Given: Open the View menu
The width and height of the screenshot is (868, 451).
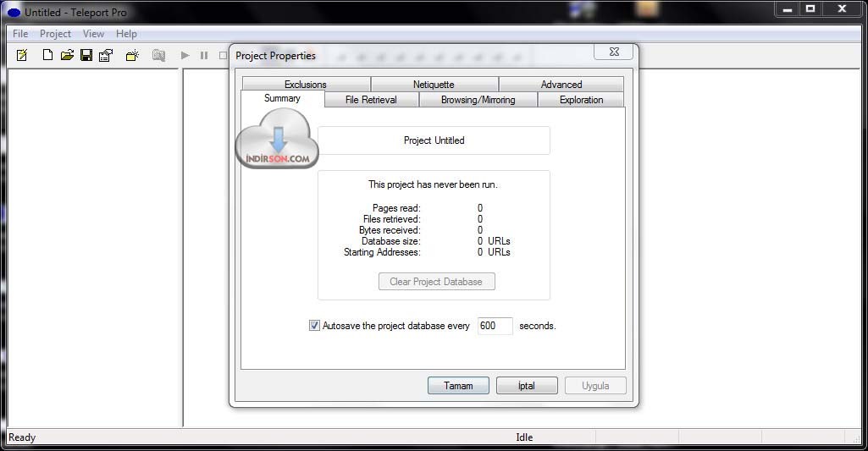Looking at the screenshot, I should (x=93, y=34).
